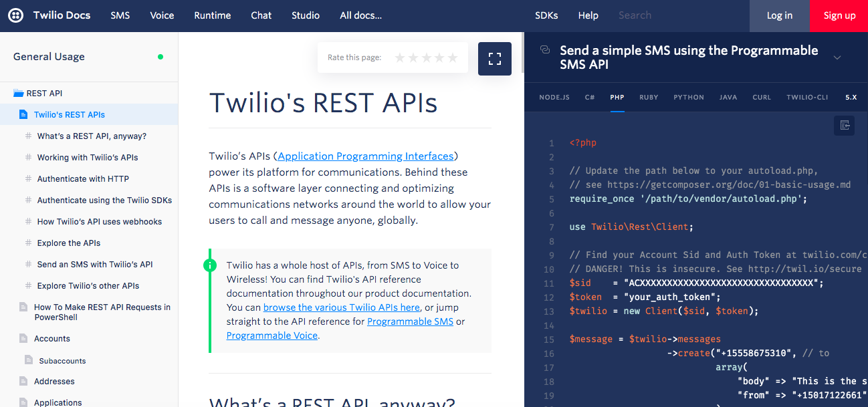The width and height of the screenshot is (868, 407).
Task: Click the hash icon beside What's a REST API, anyway?
Action: coord(28,136)
